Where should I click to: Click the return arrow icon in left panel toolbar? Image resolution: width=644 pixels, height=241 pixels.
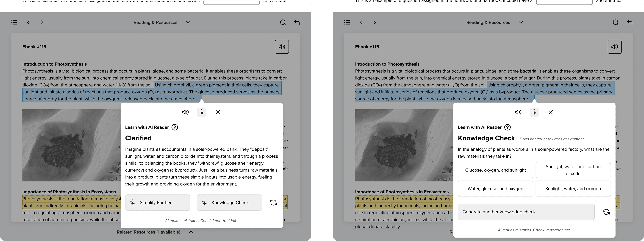click(297, 22)
